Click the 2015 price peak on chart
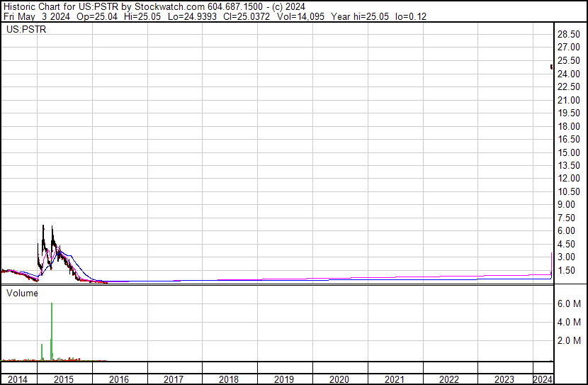Viewport: 588px width, 385px height. (43, 227)
